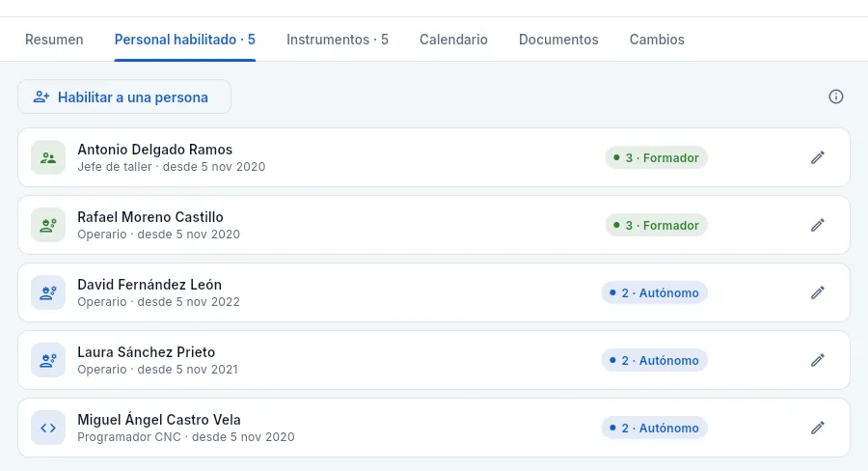This screenshot has width=868, height=471.
Task: Edit Antonio Delgado Ramos entry pencil
Action: (x=818, y=157)
